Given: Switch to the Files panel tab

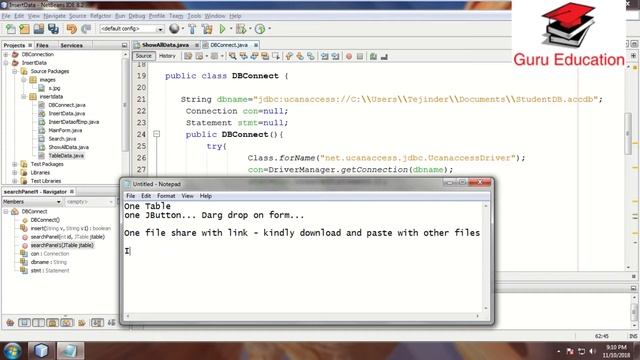Looking at the screenshot, I should tap(42, 45).
